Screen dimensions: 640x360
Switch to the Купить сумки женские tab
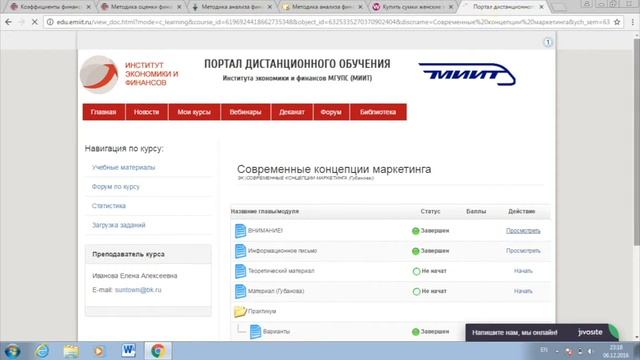412,7
